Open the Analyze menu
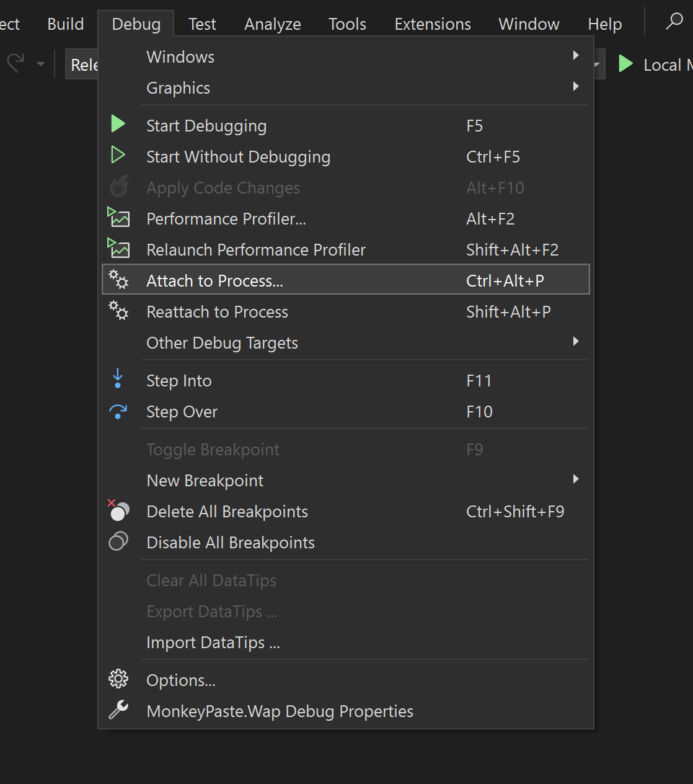 coord(272,24)
